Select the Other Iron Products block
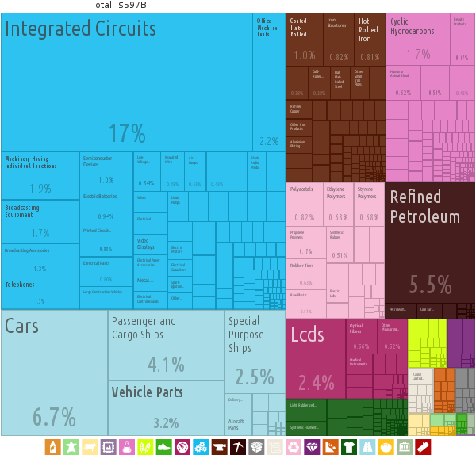Image resolution: width=476 pixels, height=455 pixels. [299, 128]
